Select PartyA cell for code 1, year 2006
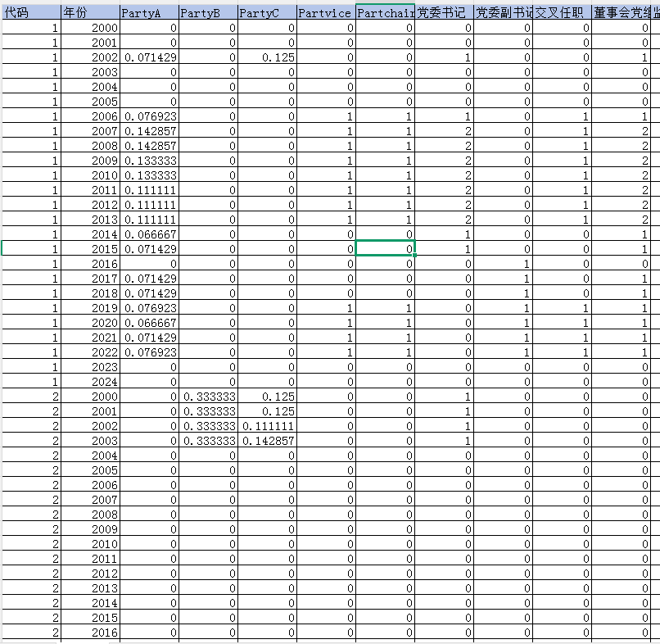The image size is (660, 644). coord(149,116)
